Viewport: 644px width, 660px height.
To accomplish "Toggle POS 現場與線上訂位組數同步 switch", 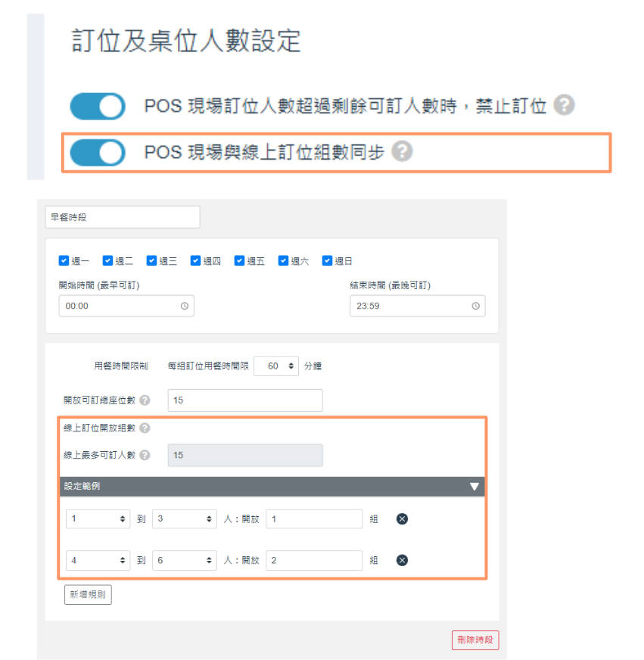I will pyautogui.click(x=97, y=153).
